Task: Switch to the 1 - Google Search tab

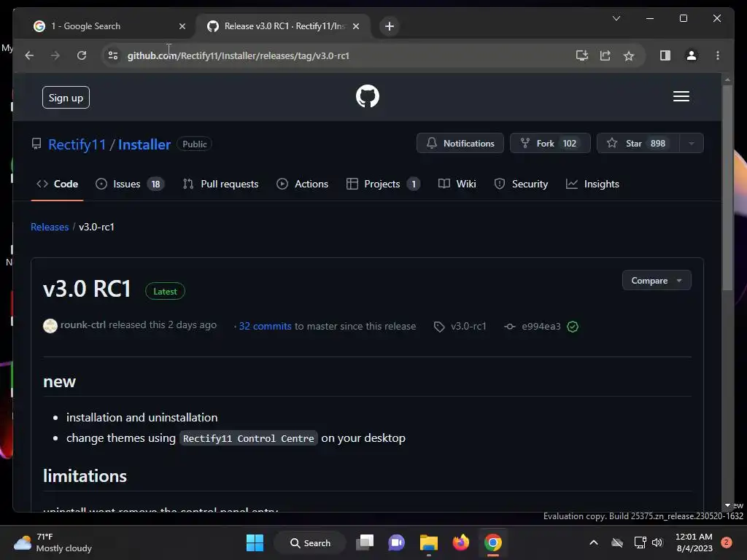Action: click(x=105, y=26)
